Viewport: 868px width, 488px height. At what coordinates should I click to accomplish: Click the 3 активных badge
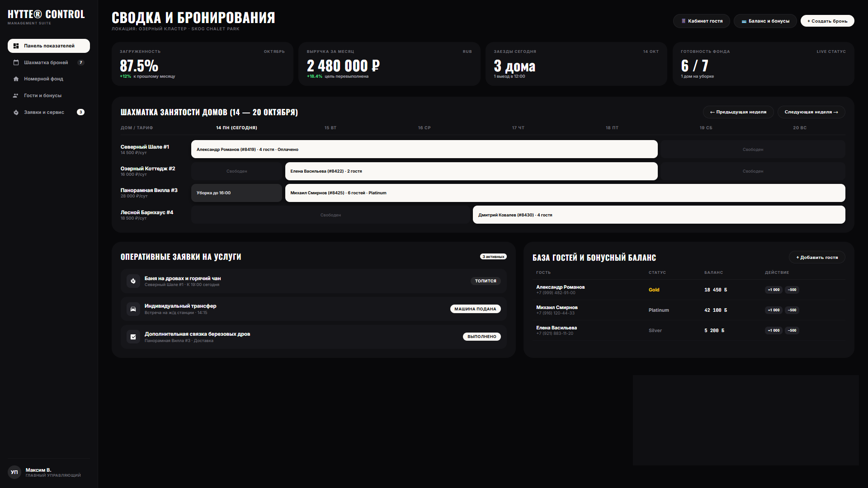pos(493,257)
